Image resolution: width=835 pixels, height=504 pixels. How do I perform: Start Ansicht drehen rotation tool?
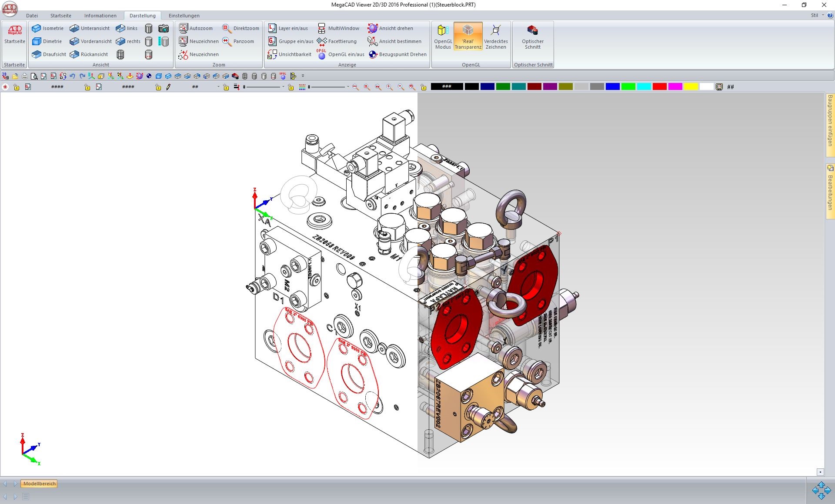(x=391, y=28)
